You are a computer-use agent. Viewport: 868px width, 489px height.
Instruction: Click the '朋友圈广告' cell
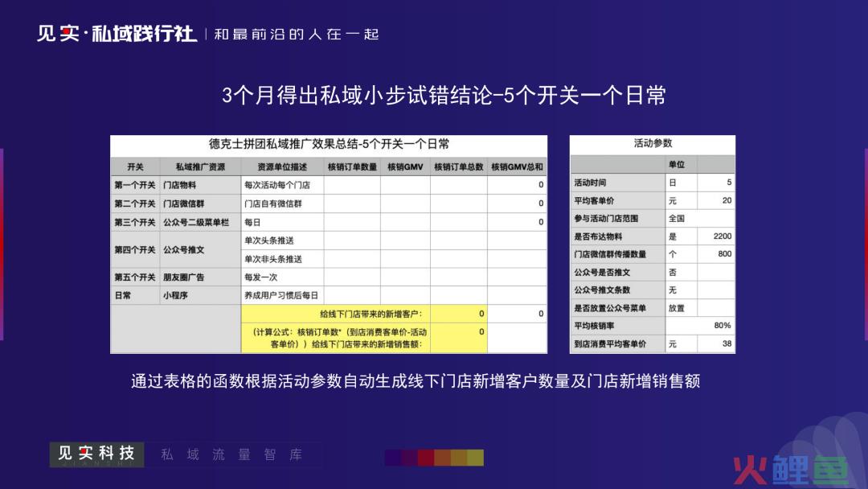point(200,277)
